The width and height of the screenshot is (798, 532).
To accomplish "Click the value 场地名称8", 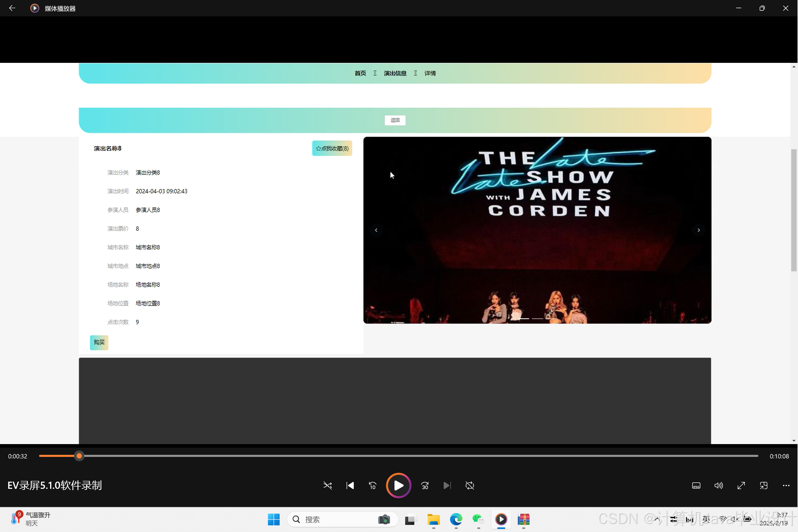I will pyautogui.click(x=148, y=284).
